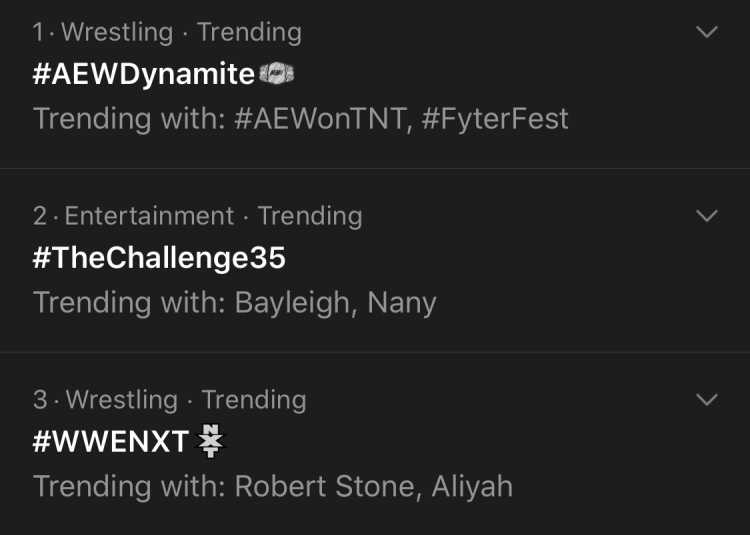Select the '3 · Wrestling · Trending' label
Screen dimensions: 750x535
pos(170,400)
